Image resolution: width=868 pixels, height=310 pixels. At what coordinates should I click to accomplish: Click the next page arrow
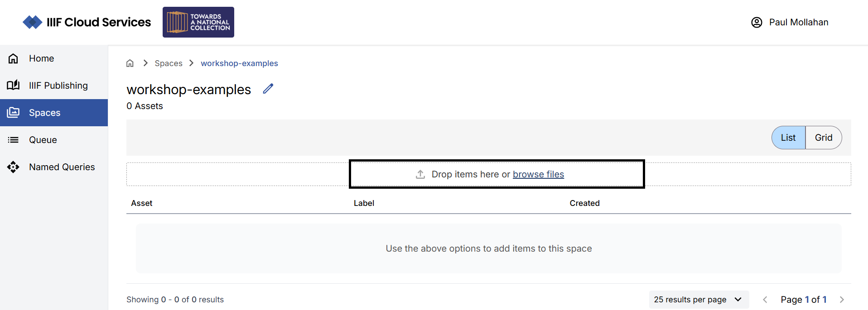click(x=842, y=299)
